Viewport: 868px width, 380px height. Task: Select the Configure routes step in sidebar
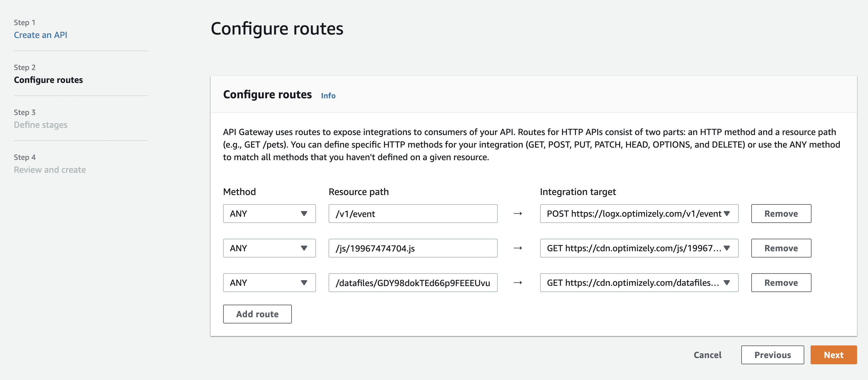[x=48, y=80]
